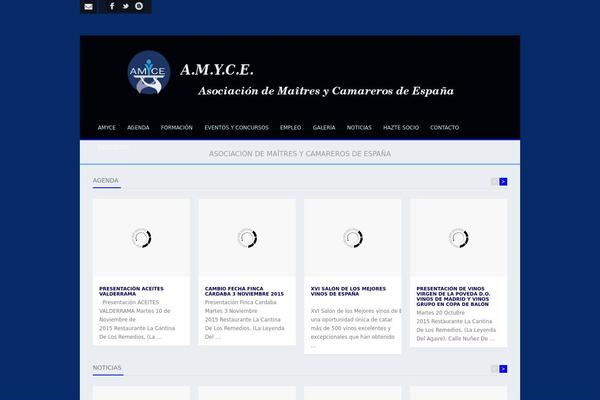Screen dimensions: 600x400
Task: Click the 'Martes 3 Noviembre' description text
Action: pyautogui.click(x=231, y=311)
